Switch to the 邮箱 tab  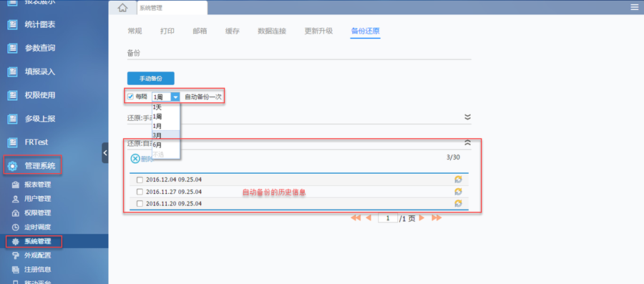point(200,31)
